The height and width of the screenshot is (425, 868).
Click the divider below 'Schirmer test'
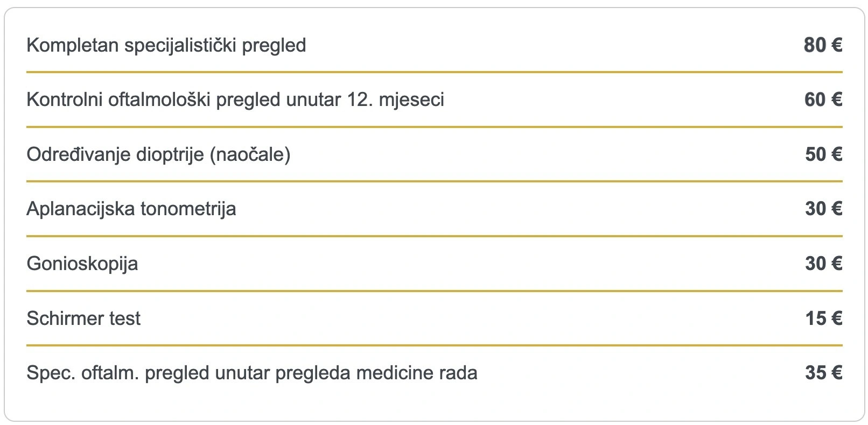(434, 345)
